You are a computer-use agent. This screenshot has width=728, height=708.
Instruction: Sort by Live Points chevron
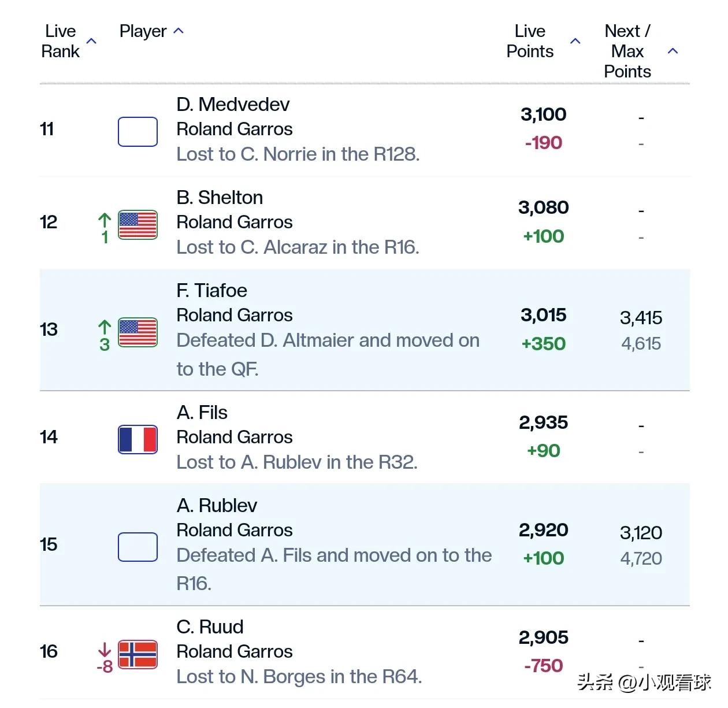575,41
